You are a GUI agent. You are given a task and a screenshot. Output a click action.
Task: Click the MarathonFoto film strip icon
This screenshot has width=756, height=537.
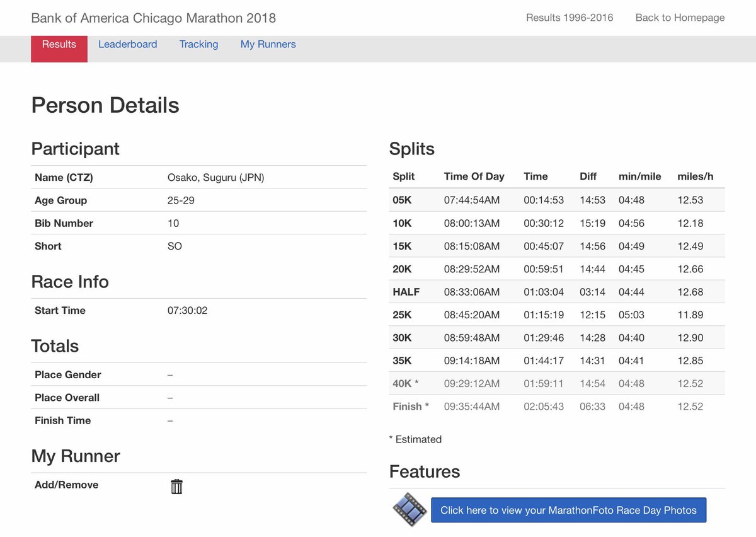click(x=409, y=510)
